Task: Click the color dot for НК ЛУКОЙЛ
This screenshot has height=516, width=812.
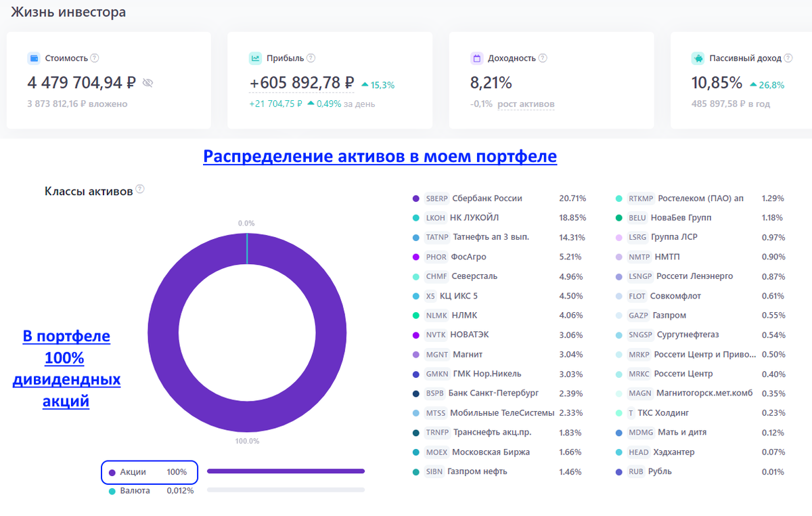Action: pyautogui.click(x=415, y=218)
